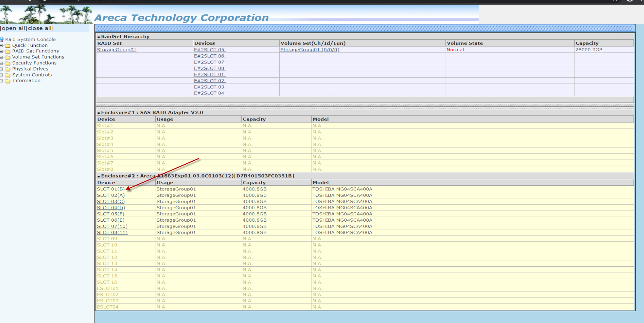Image resolution: width=644 pixels, height=323 pixels.
Task: Expand the Physical Drives tree node
Action: [x=1, y=69]
